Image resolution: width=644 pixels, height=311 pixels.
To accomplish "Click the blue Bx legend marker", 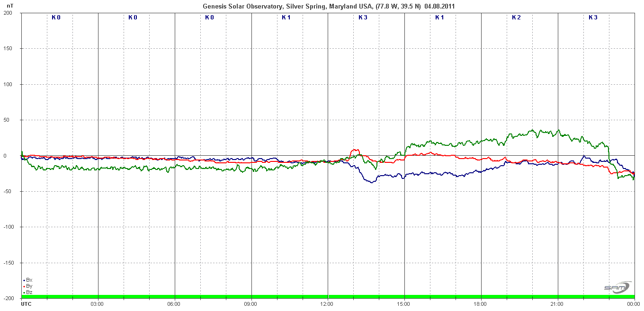I will click(24, 280).
